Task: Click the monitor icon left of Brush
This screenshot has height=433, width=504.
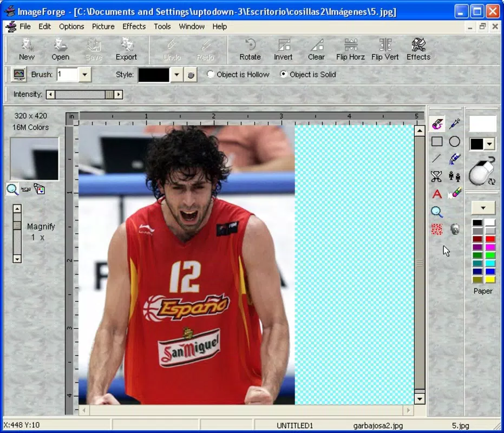Action: coord(18,75)
